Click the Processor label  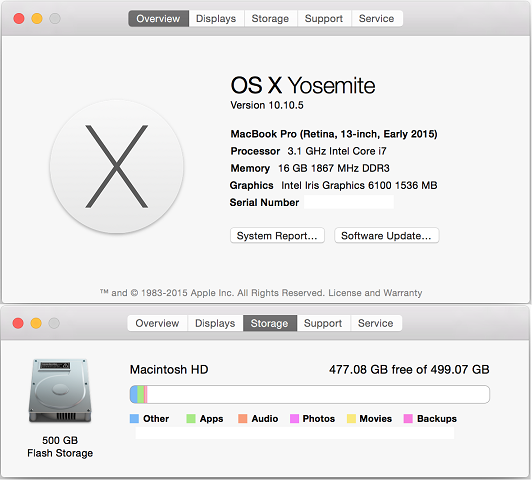(255, 151)
